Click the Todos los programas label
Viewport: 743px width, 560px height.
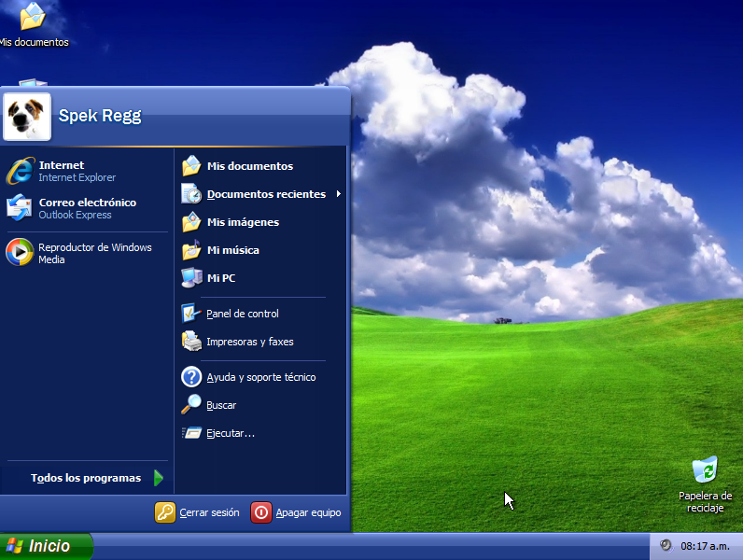pos(86,478)
